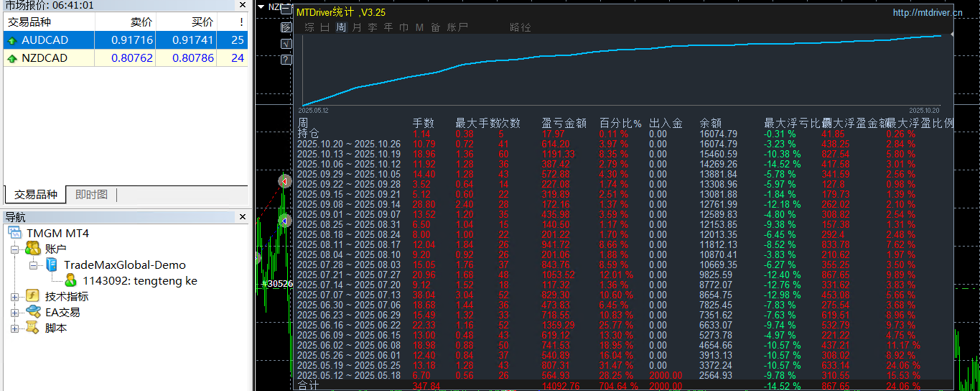Click the 2025.07.21 ~ 2025.07.27 week row
Screen dimensions: 980x391
[x=625, y=275]
